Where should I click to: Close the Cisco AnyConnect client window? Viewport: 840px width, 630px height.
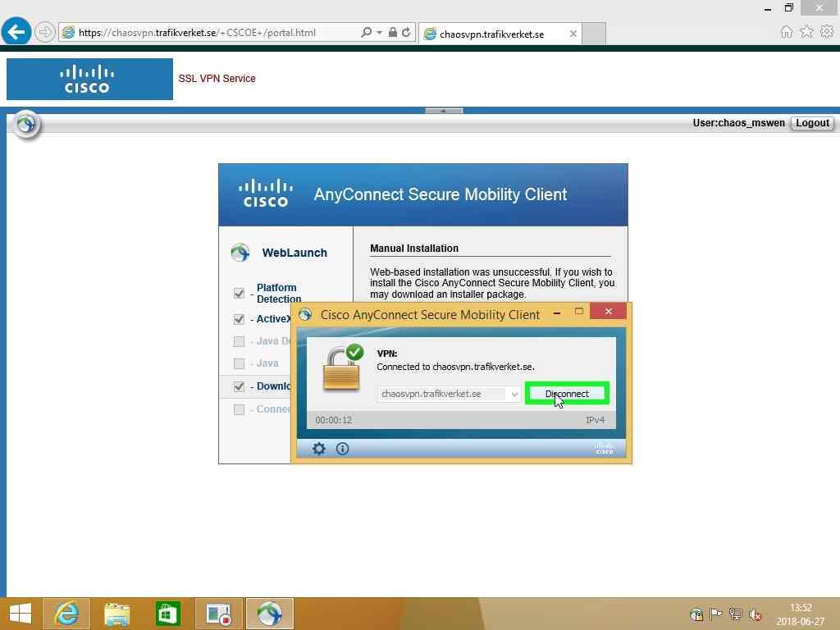608,311
